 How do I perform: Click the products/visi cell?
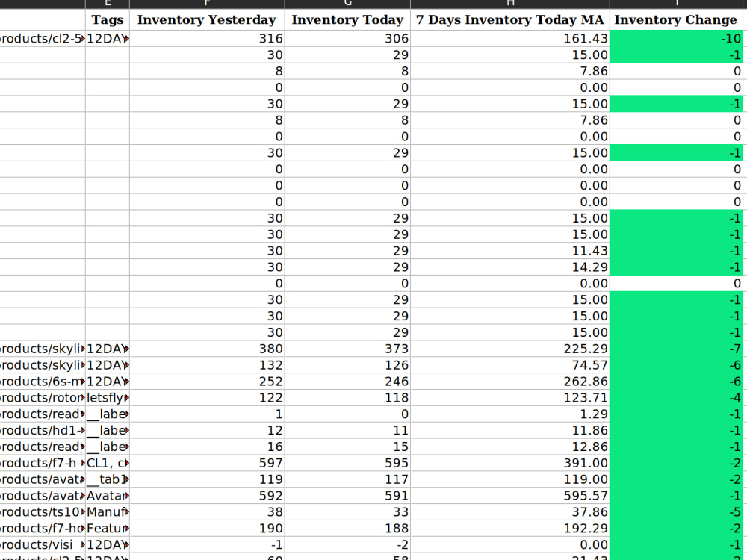click(43, 545)
